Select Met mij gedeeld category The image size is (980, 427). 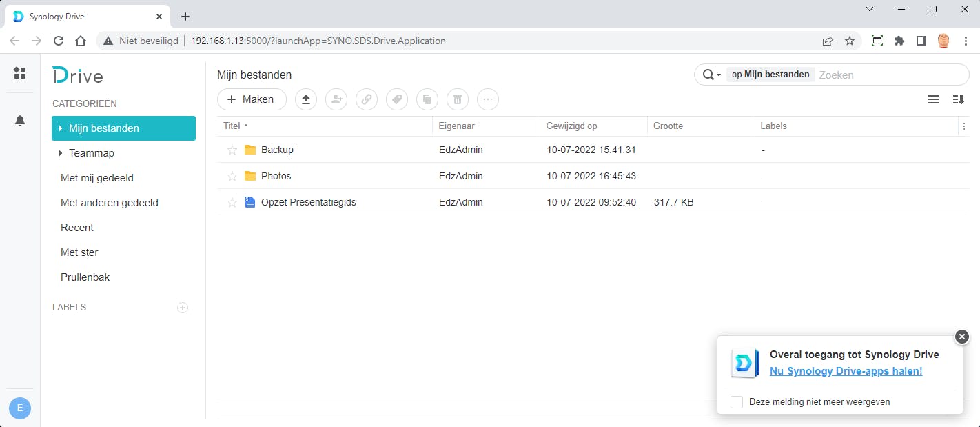pos(97,178)
